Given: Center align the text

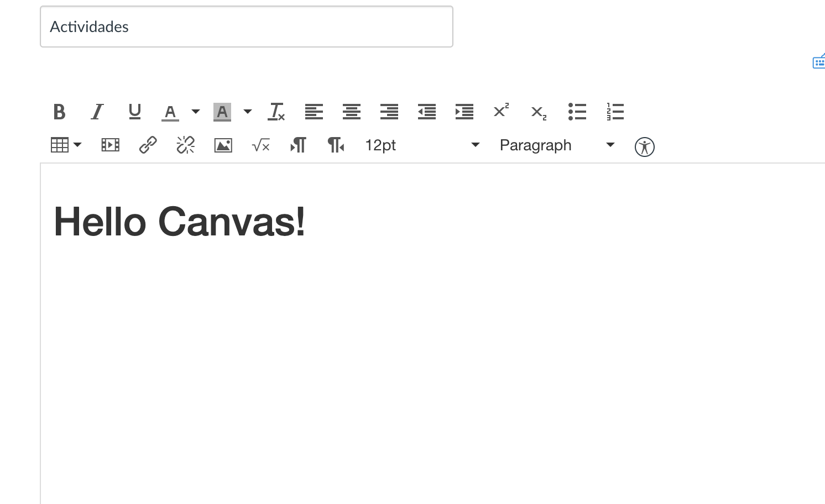Looking at the screenshot, I should [351, 112].
